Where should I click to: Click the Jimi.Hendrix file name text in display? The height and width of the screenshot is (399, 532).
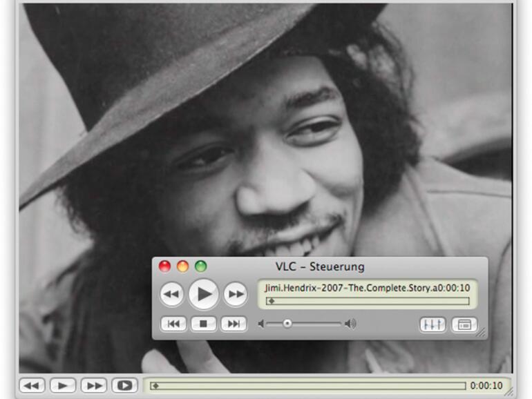(x=350, y=288)
